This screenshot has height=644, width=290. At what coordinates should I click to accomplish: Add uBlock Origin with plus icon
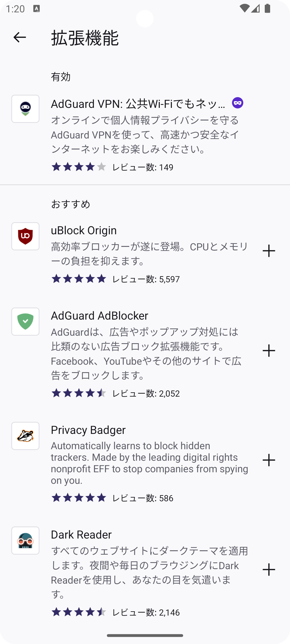269,251
